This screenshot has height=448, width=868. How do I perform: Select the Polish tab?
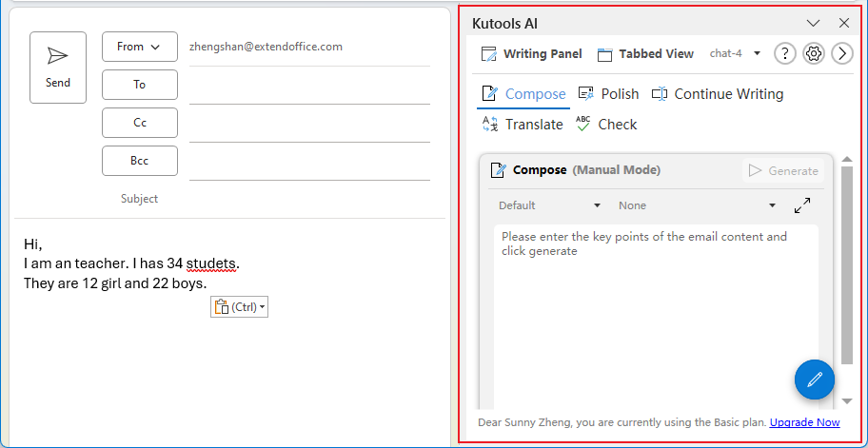(x=608, y=94)
